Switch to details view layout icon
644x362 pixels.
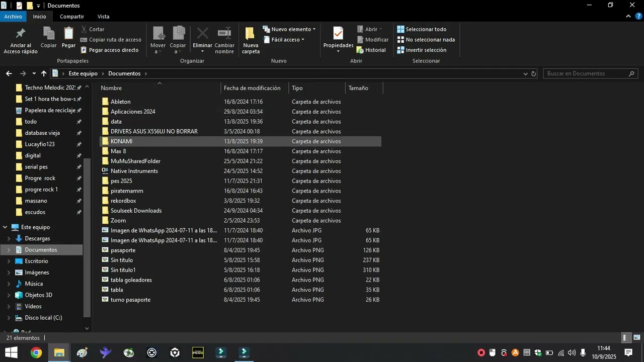coord(625,338)
